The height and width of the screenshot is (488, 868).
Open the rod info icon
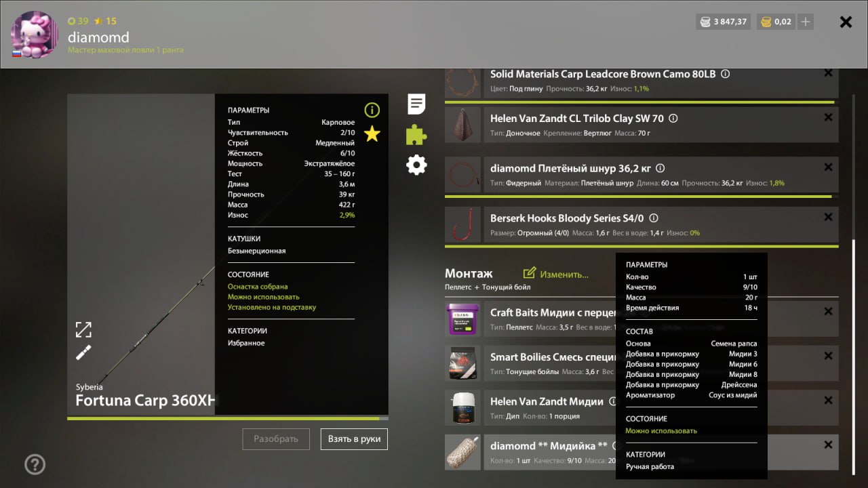click(x=372, y=110)
